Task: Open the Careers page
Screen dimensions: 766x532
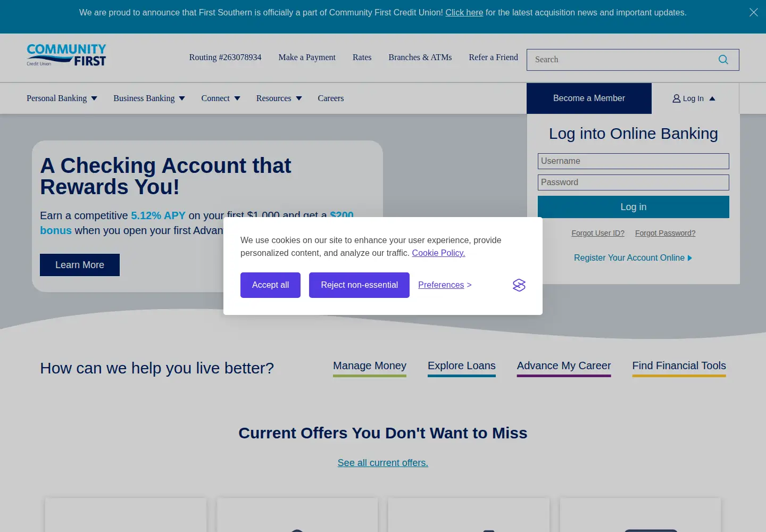Action: coord(331,98)
